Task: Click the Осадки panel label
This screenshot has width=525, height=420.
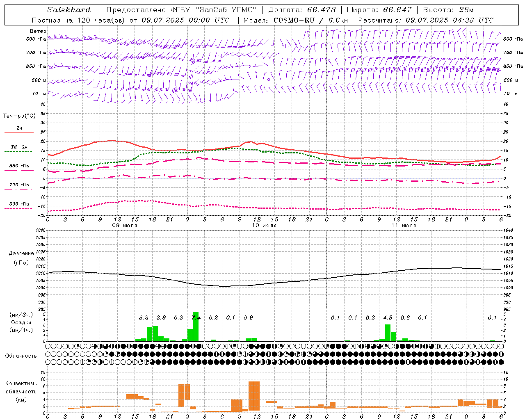Action: pyautogui.click(x=21, y=322)
